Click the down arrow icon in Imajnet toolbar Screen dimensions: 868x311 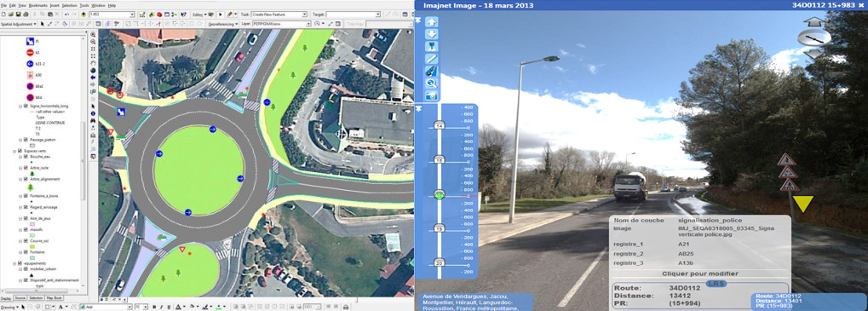point(432,34)
